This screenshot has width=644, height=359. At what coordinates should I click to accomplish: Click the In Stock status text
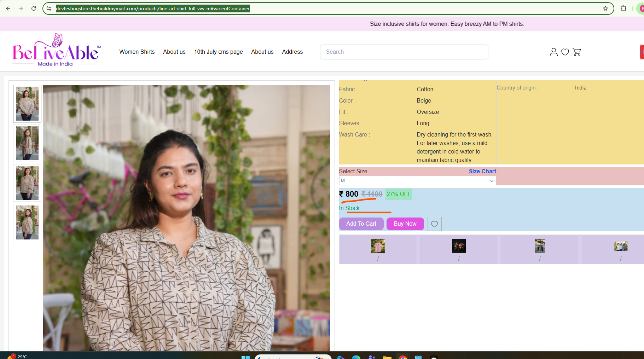coord(349,208)
